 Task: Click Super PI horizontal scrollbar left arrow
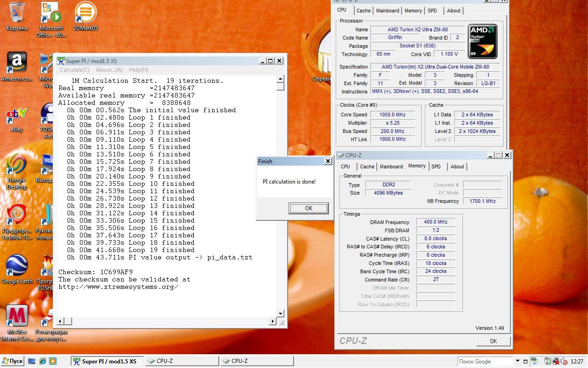60,321
